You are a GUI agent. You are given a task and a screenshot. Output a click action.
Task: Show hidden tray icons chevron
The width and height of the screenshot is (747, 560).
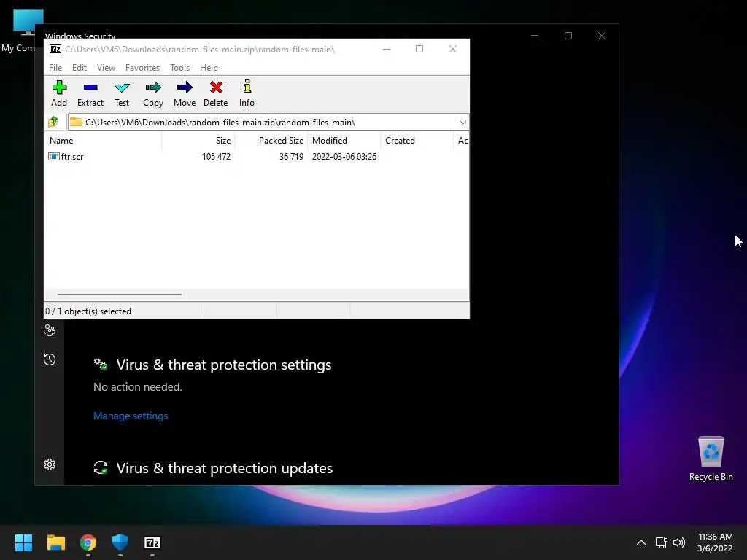pyautogui.click(x=641, y=542)
